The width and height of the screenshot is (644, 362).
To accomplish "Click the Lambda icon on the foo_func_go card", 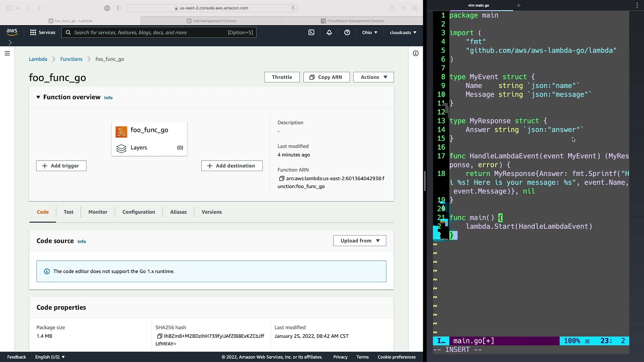I will (x=121, y=132).
